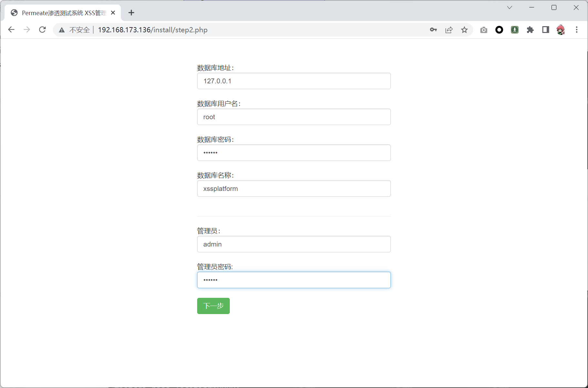588x388 pixels.
Task: Toggle the browser side panel
Action: click(x=545, y=30)
